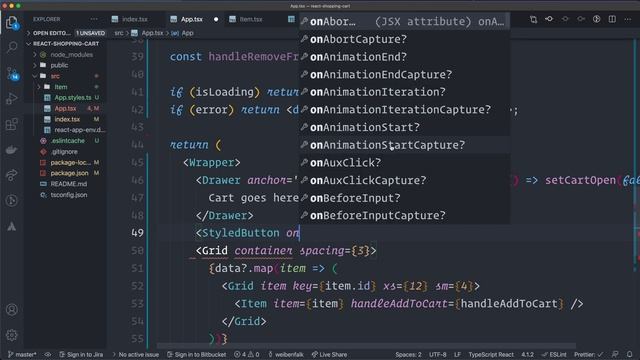Select onAuxClick from the suggestion list
Image resolution: width=640 pixels, height=360 pixels.
[x=404, y=162]
